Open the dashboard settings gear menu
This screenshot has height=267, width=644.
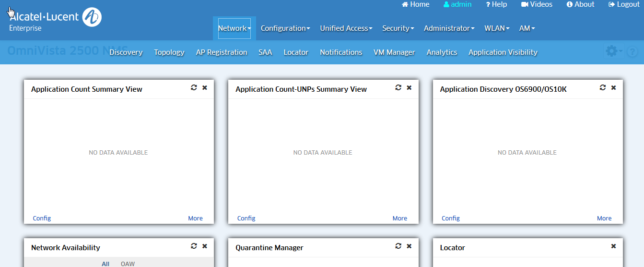(612, 51)
